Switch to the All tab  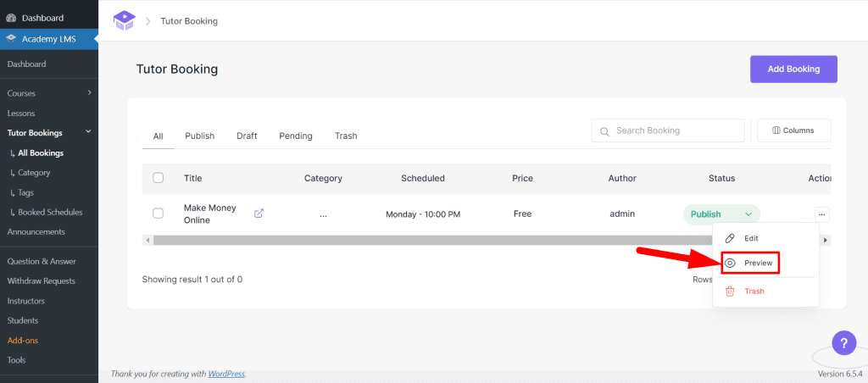[x=158, y=136]
